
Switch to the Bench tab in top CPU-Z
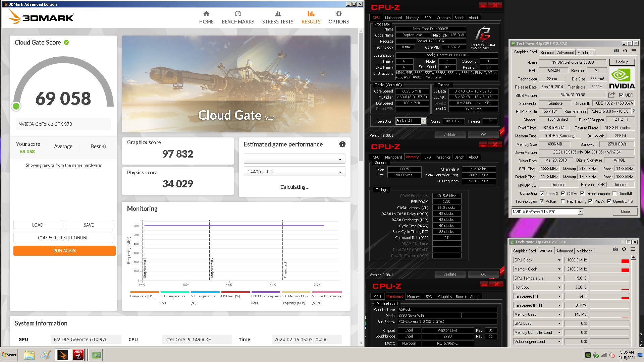[x=459, y=18]
